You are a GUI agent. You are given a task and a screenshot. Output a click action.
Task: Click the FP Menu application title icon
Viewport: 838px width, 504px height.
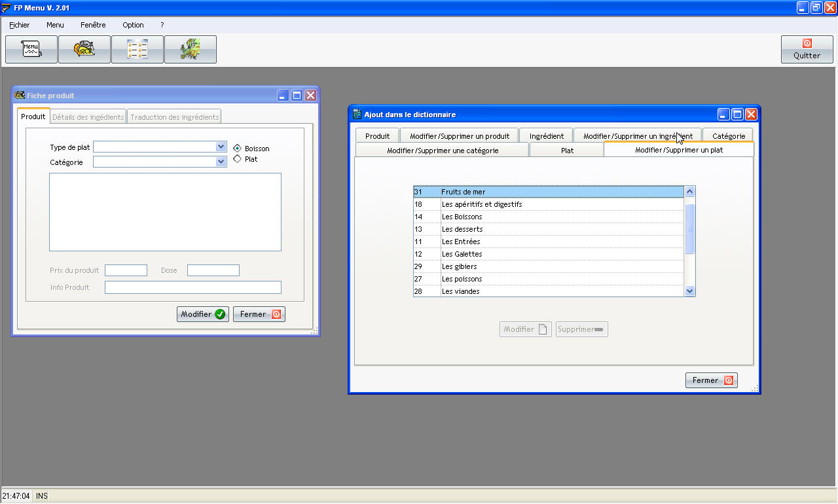coord(7,8)
